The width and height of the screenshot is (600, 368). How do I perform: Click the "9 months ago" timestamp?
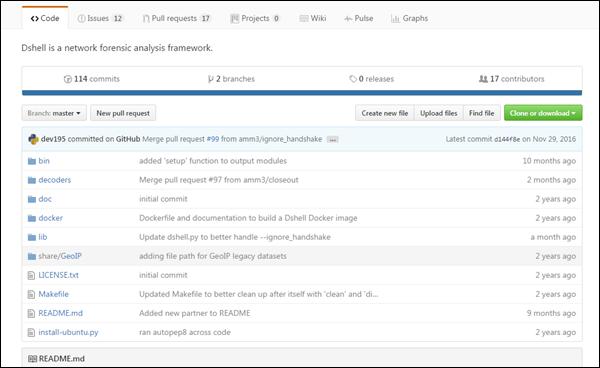[x=551, y=313]
